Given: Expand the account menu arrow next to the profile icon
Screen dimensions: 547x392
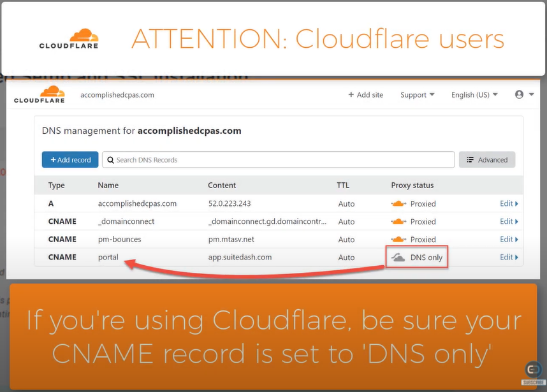Looking at the screenshot, I should point(531,94).
